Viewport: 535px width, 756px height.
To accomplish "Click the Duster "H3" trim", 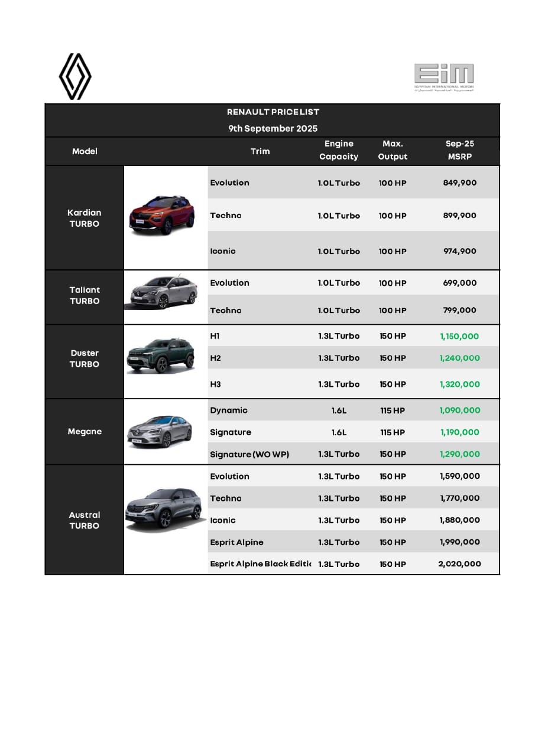I will [215, 384].
